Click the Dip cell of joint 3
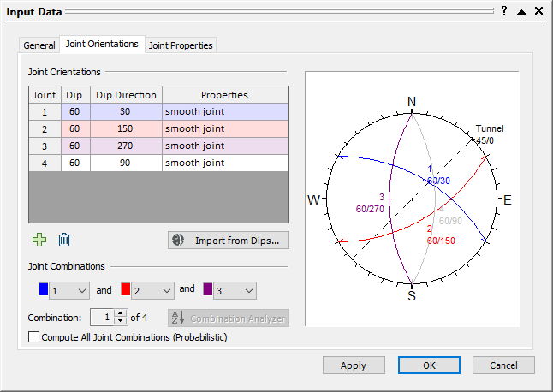The image size is (553, 392). pos(75,146)
